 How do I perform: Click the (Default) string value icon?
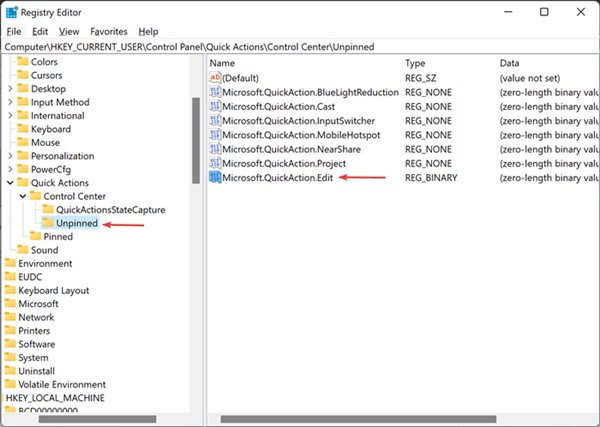click(214, 78)
